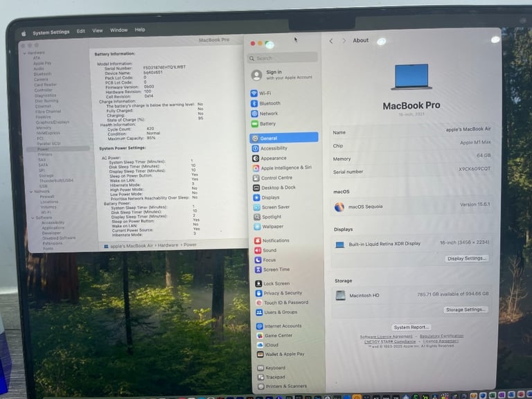The image size is (532, 399).
Task: Open Apple Intelligence & Siri settings
Action: click(x=282, y=168)
